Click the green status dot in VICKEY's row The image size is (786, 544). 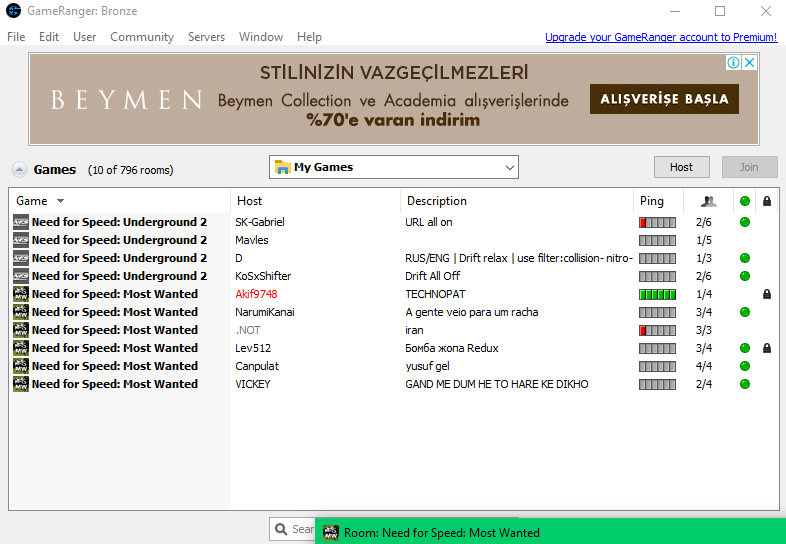pos(745,385)
